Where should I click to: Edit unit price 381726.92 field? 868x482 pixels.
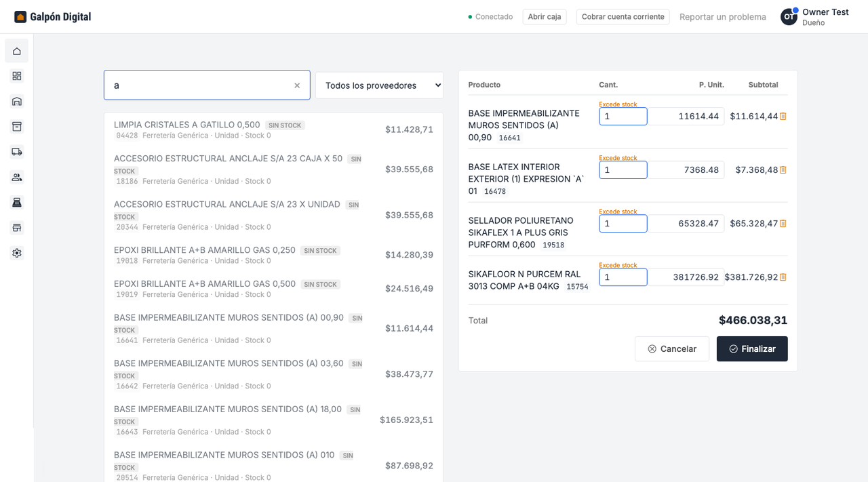686,277
